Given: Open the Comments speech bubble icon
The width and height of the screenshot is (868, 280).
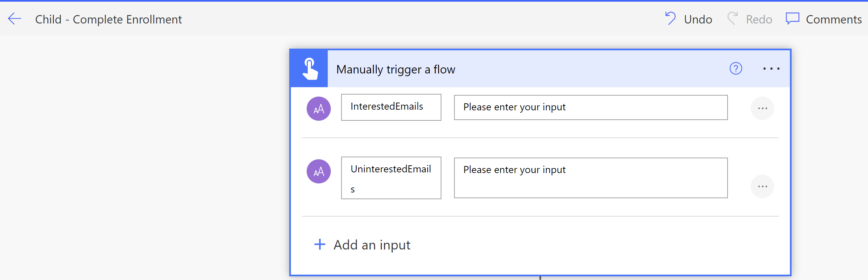Looking at the screenshot, I should (x=792, y=18).
